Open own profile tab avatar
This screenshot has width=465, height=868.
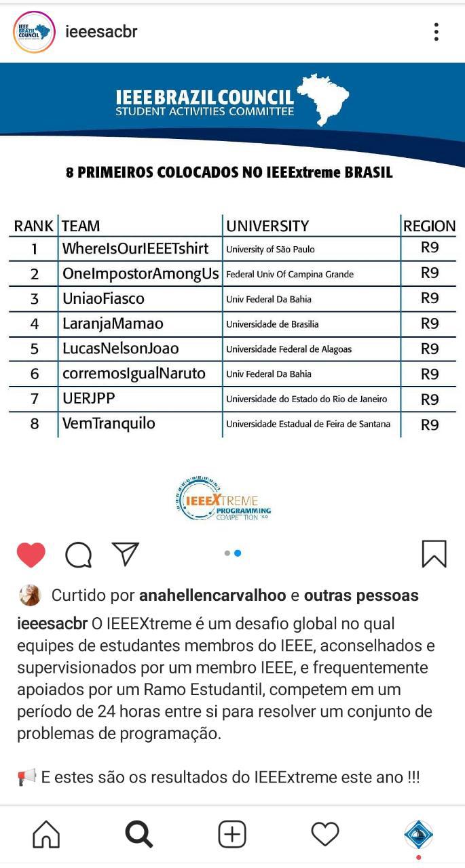418,834
